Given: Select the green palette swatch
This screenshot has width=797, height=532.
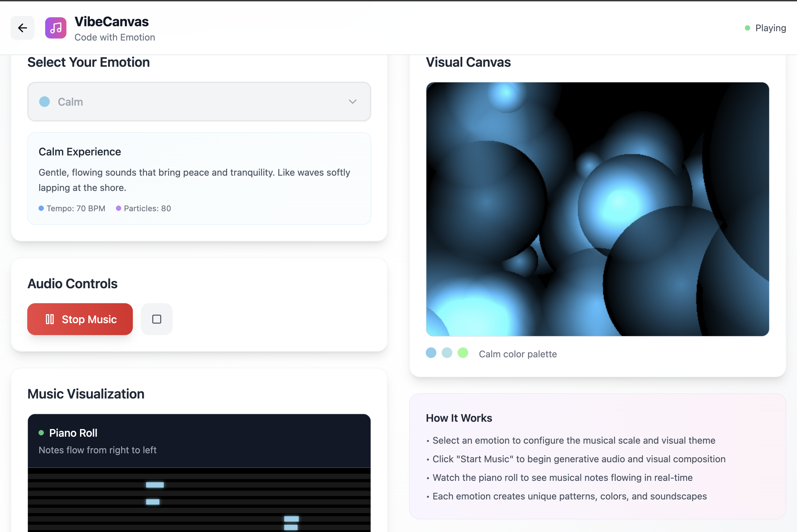Looking at the screenshot, I should click(x=463, y=353).
